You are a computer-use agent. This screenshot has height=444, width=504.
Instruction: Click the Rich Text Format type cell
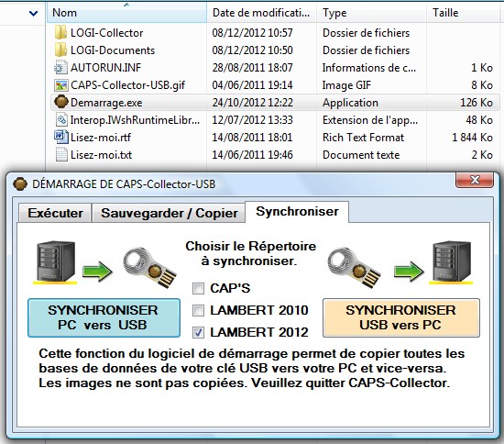point(363,138)
